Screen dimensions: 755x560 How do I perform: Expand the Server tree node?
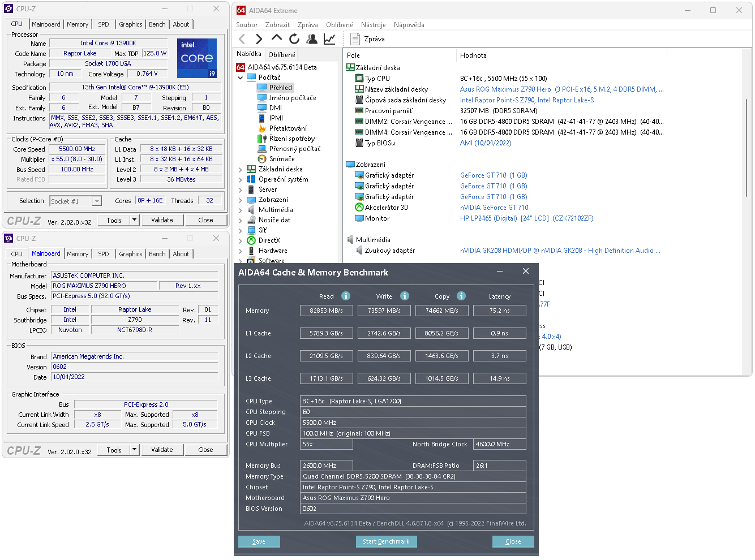[x=240, y=189]
